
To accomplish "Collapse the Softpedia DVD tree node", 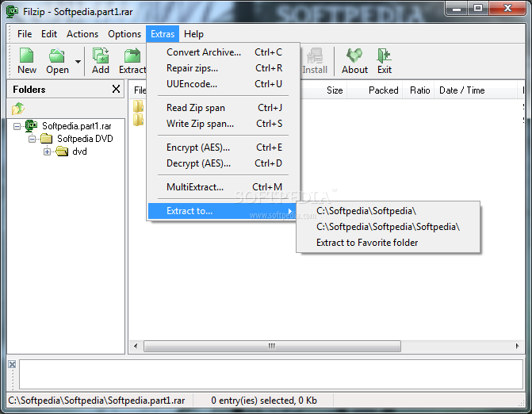I will click(32, 139).
